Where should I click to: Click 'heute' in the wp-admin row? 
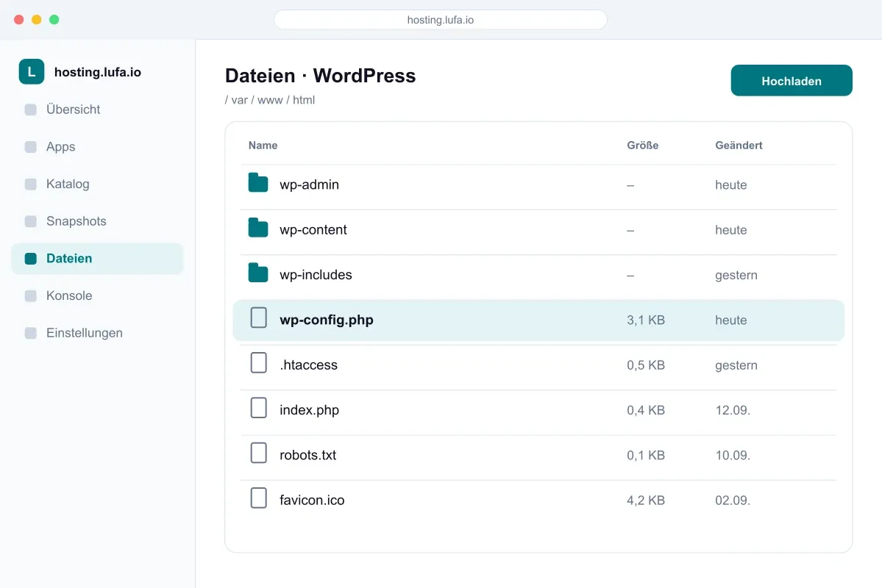pyautogui.click(x=730, y=185)
